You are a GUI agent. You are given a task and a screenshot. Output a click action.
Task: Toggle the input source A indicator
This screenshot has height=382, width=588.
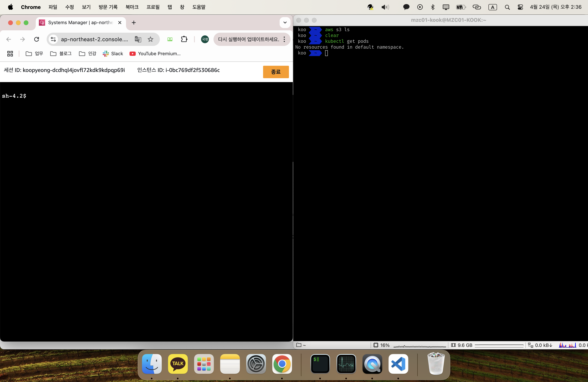coord(492,7)
